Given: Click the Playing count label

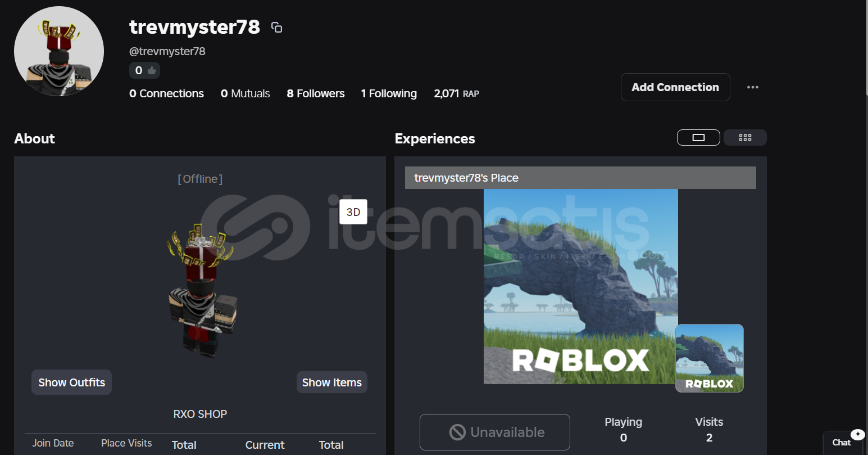Looking at the screenshot, I should [624, 422].
